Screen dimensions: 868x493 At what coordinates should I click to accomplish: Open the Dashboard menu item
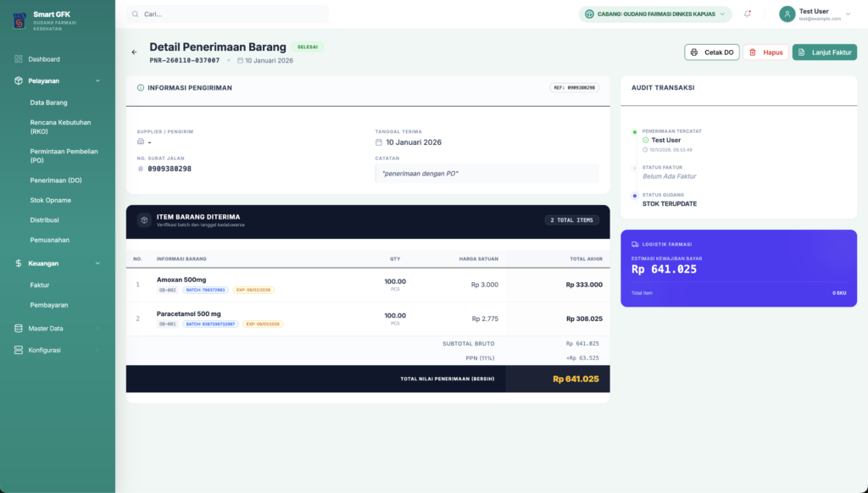pos(44,59)
